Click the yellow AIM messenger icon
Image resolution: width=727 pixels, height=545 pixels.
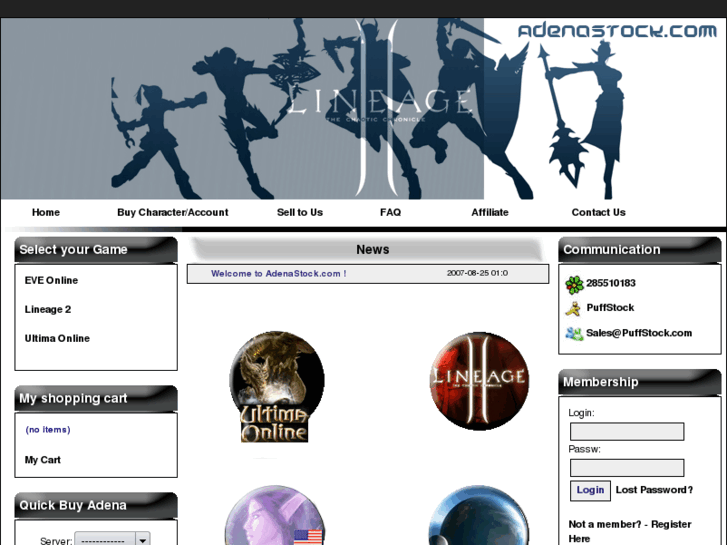574,308
